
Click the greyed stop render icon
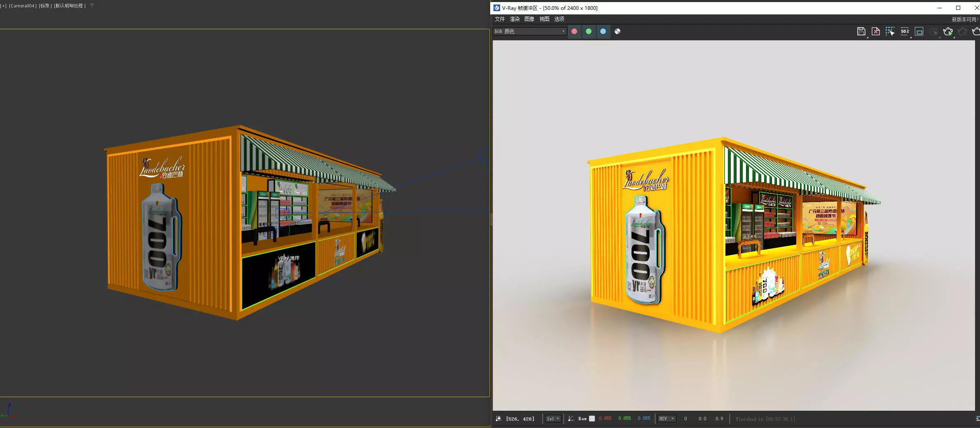tap(933, 31)
